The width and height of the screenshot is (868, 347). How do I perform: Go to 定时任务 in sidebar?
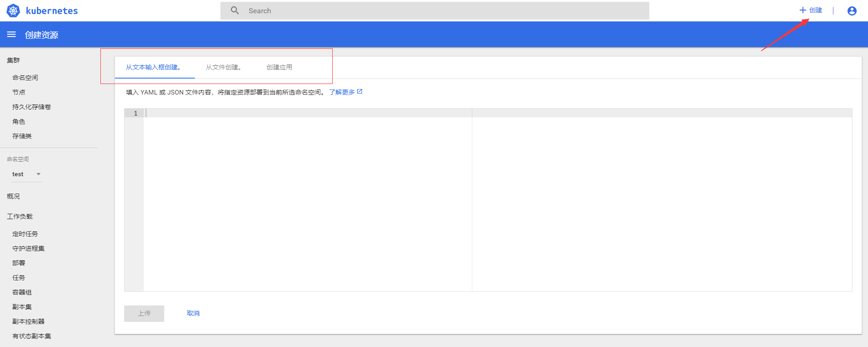click(x=25, y=234)
